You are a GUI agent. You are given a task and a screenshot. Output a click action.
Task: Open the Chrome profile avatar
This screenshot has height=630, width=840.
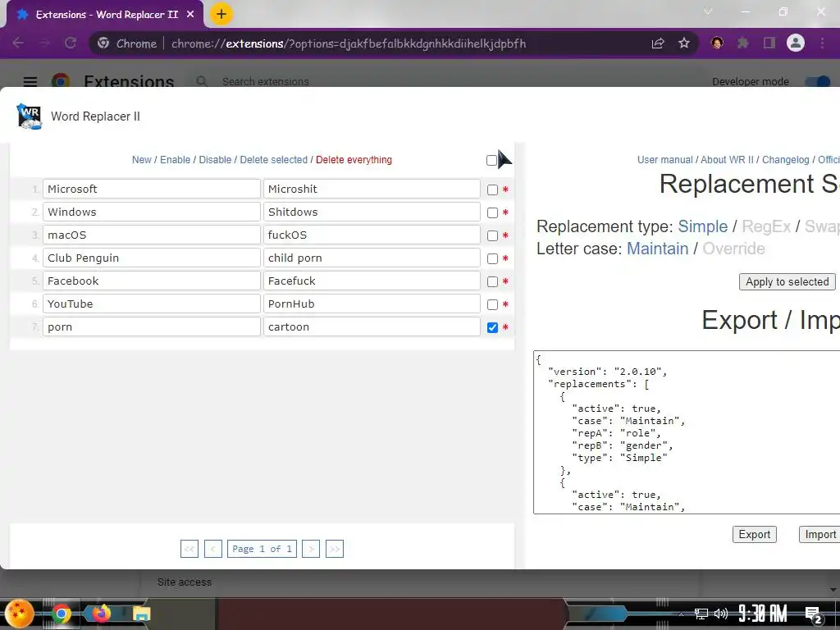pos(796,43)
